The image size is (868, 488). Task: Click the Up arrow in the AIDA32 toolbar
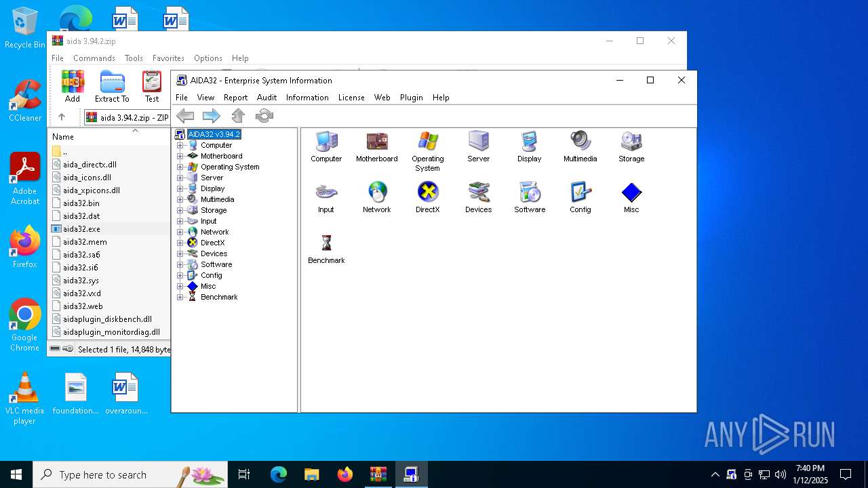point(238,116)
